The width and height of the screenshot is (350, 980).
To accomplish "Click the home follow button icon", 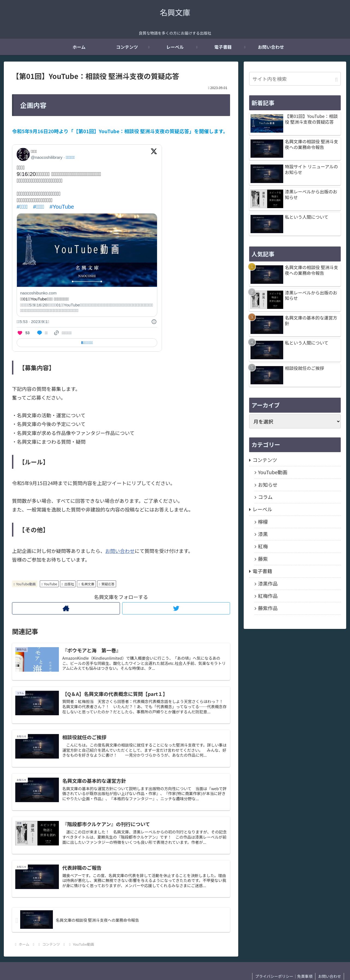I will (66, 608).
